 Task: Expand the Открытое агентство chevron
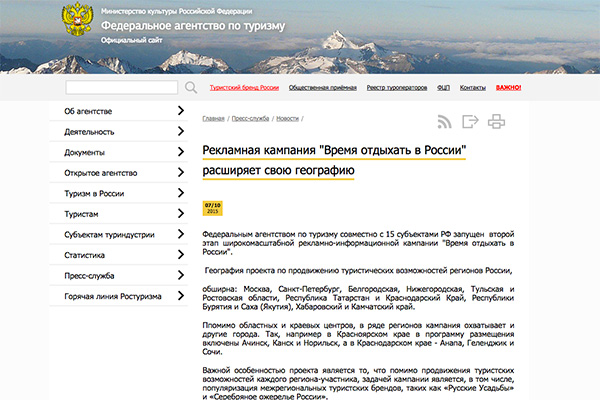coord(181,173)
